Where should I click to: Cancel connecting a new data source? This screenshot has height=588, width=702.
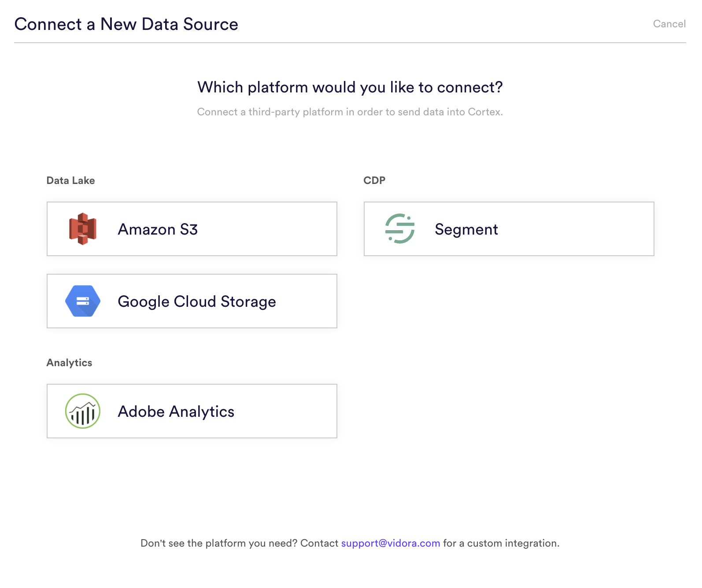669,24
